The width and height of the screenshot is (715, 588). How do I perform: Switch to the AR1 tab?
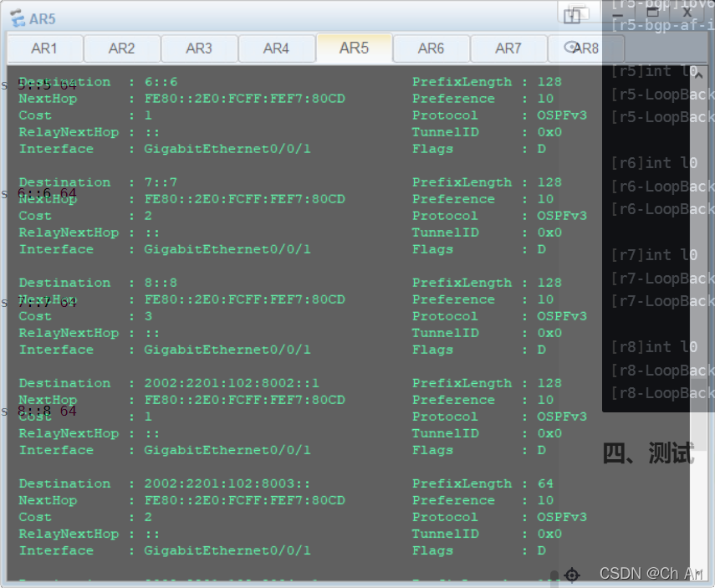[44, 49]
